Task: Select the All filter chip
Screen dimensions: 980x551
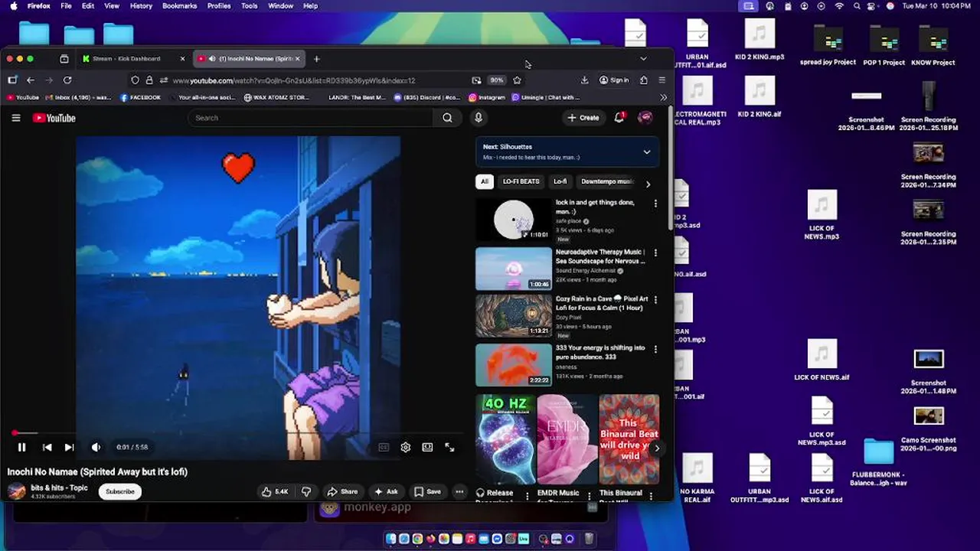Action: click(484, 181)
